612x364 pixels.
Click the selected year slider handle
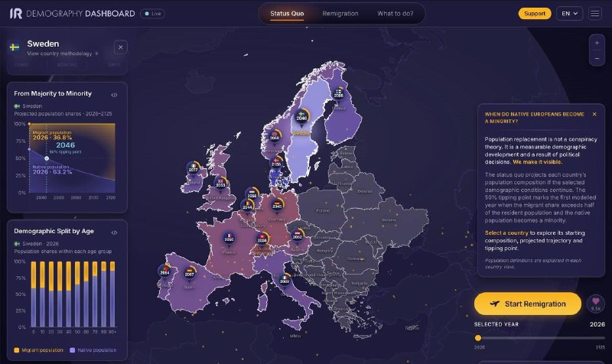click(478, 338)
